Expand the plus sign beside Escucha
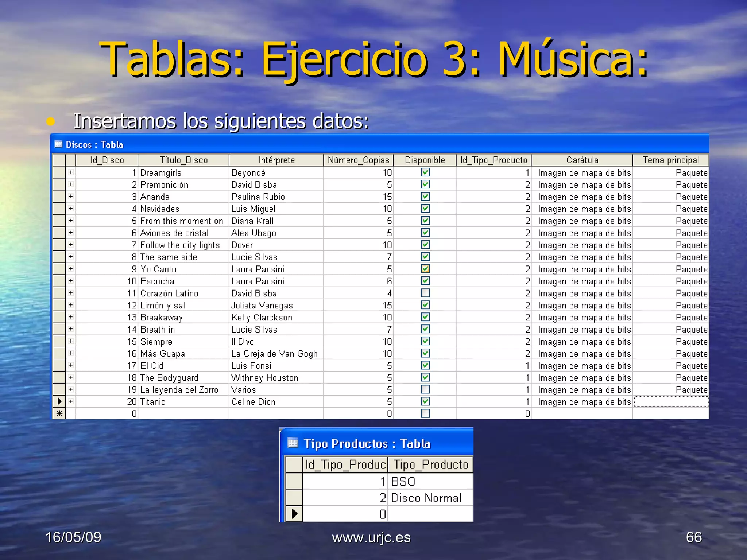The width and height of the screenshot is (747, 560). [x=71, y=281]
